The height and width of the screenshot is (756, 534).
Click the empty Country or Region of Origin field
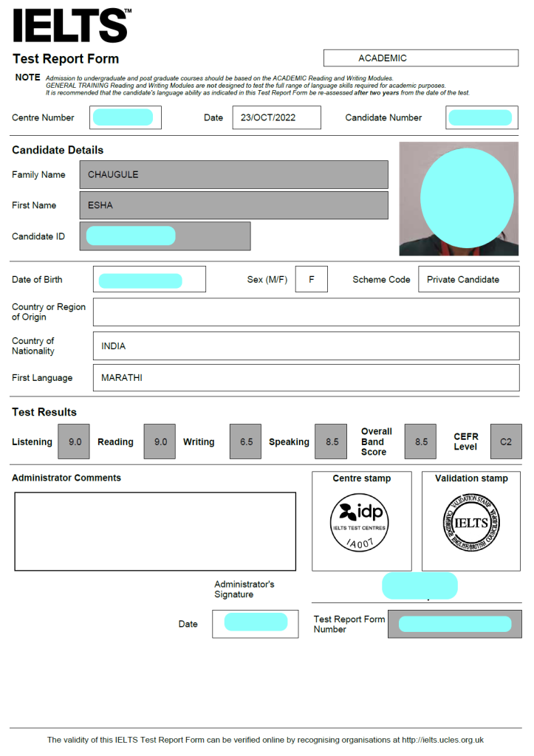point(306,312)
